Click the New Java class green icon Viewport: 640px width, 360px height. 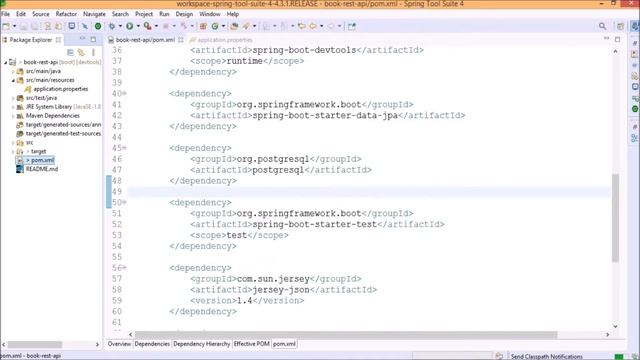[215, 26]
